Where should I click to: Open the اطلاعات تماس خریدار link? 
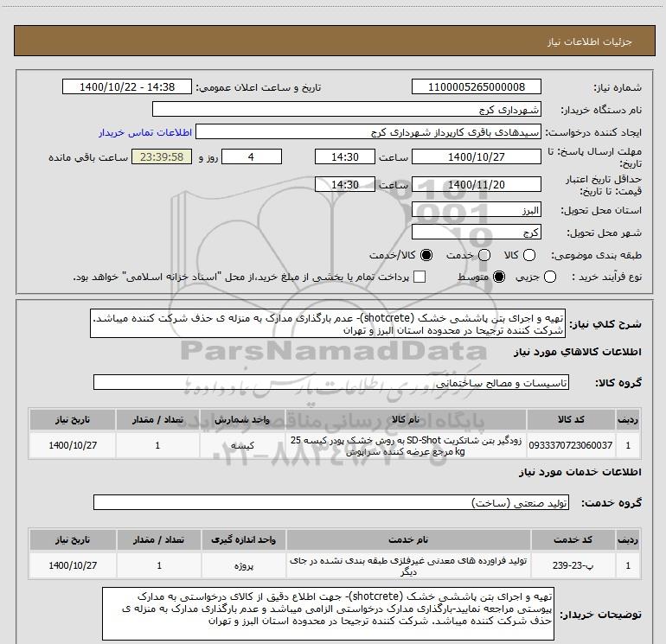145,132
